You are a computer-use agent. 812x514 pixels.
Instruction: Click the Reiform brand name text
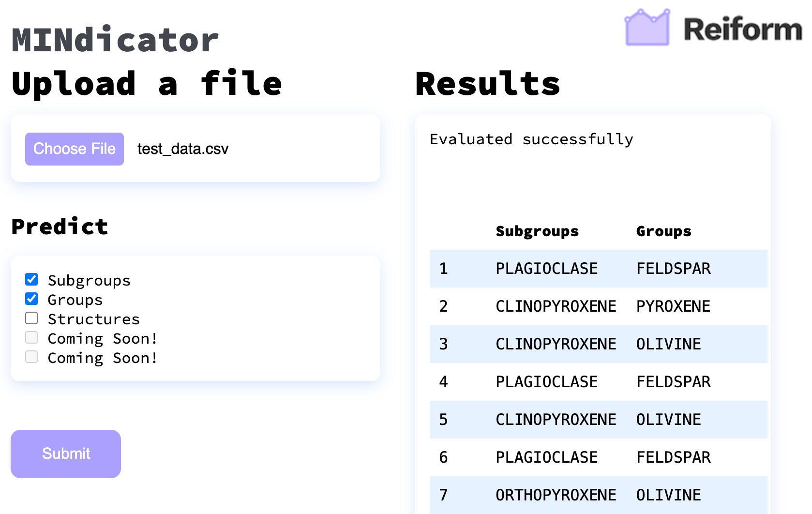coord(743,29)
